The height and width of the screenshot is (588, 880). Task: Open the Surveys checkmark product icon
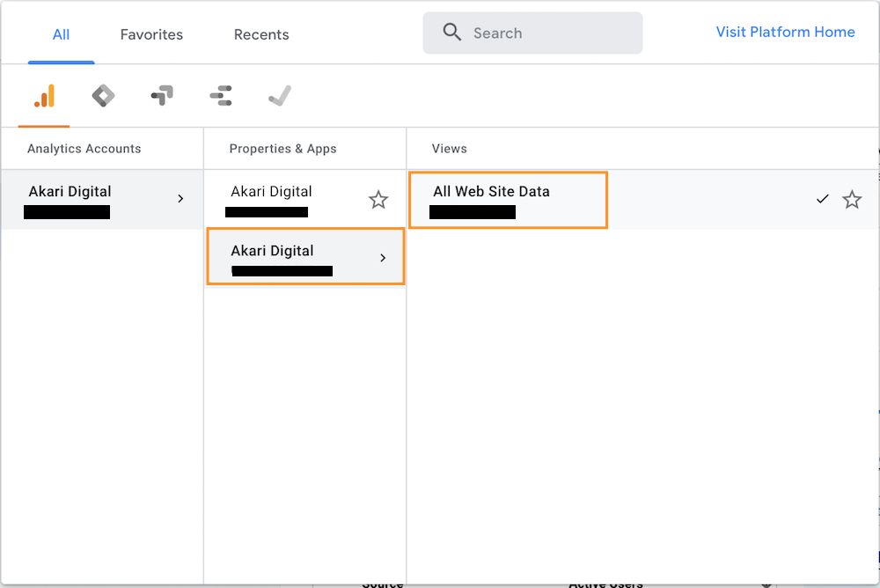pyautogui.click(x=280, y=95)
